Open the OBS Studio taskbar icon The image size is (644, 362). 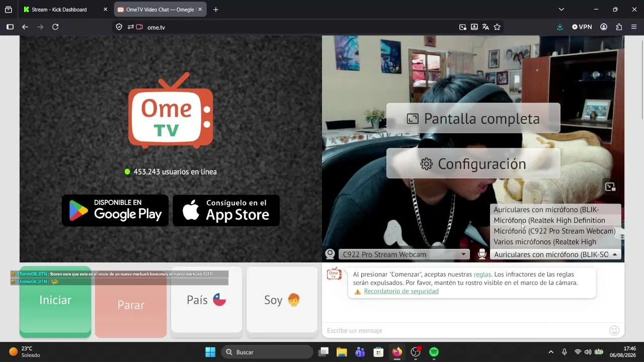416,352
